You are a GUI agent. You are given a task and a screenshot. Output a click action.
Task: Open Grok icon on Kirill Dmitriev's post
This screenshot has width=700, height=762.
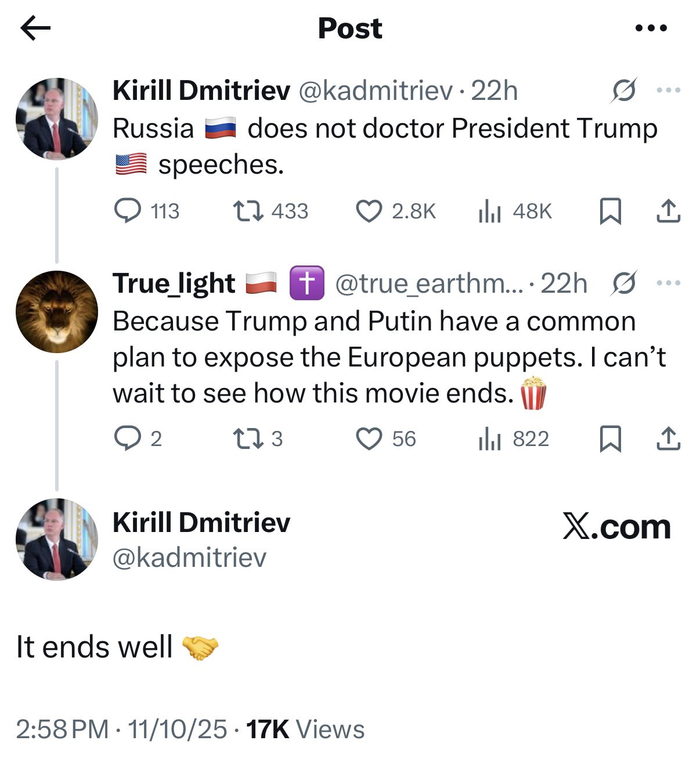[x=624, y=91]
